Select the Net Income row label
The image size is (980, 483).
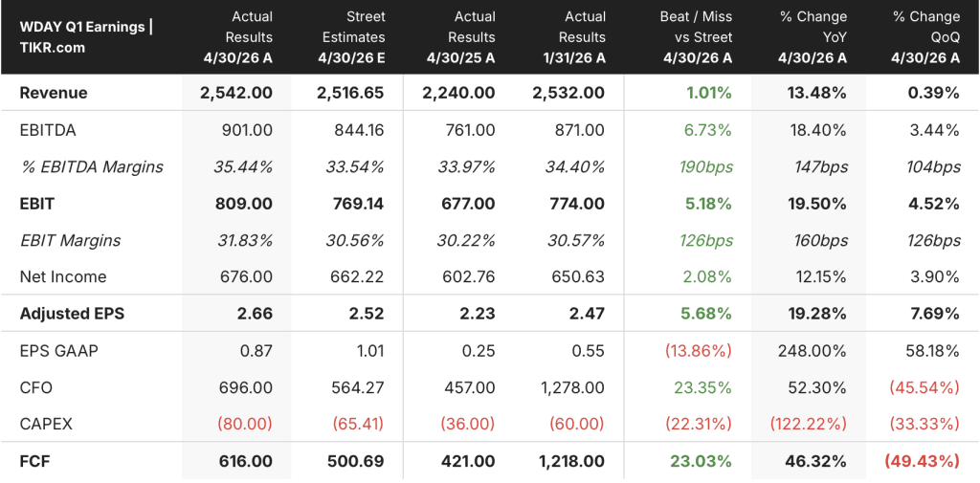tap(63, 276)
